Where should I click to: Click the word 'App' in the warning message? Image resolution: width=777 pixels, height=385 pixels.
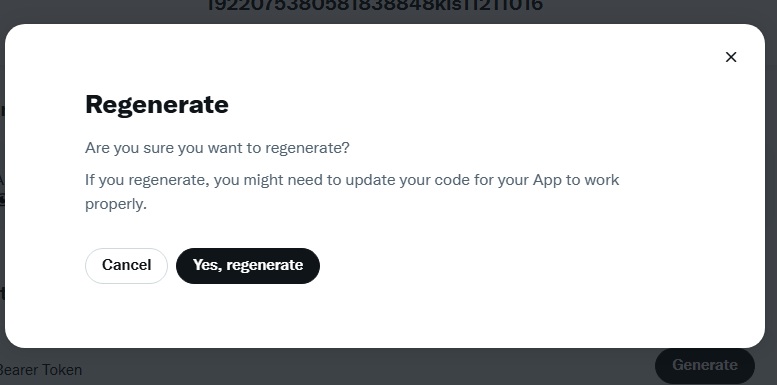547,179
